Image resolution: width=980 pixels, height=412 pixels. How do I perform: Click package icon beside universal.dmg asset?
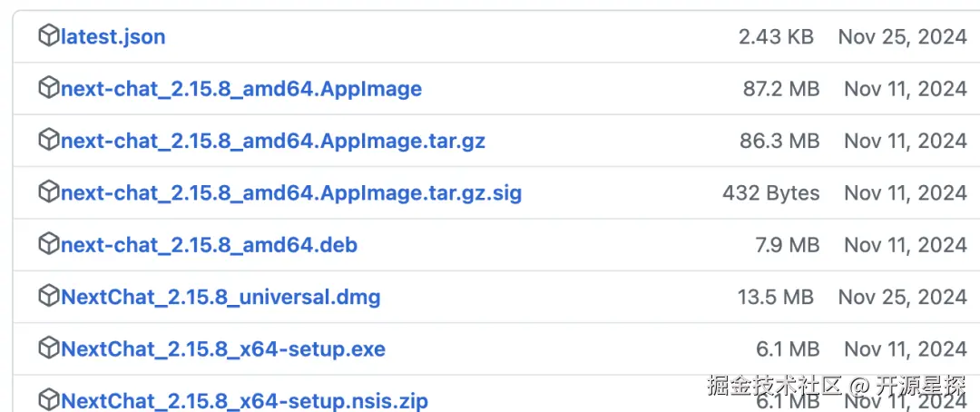pos(48,296)
